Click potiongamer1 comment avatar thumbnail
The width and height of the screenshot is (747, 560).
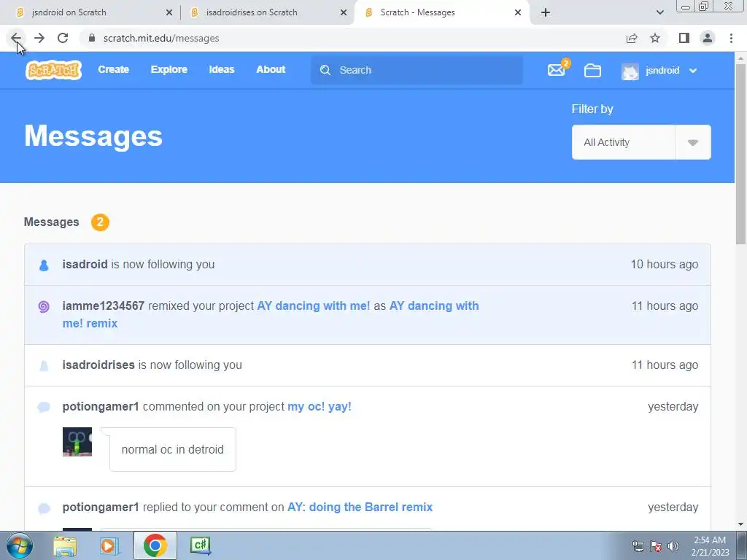point(77,442)
